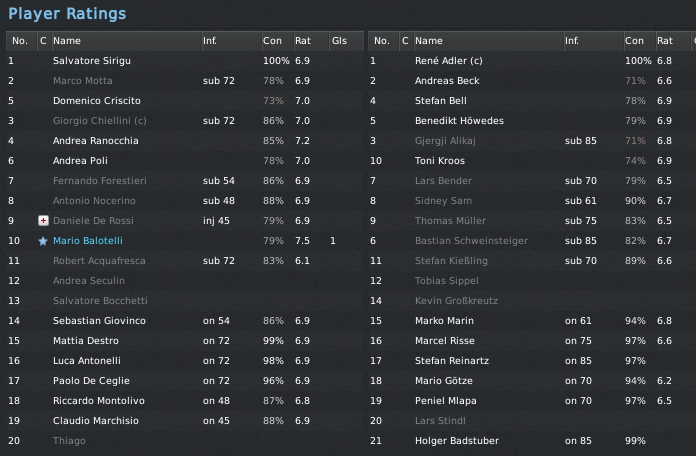The width and height of the screenshot is (696, 456).
Task: Click Bastian Schweinsteiger's name
Action: (x=471, y=241)
